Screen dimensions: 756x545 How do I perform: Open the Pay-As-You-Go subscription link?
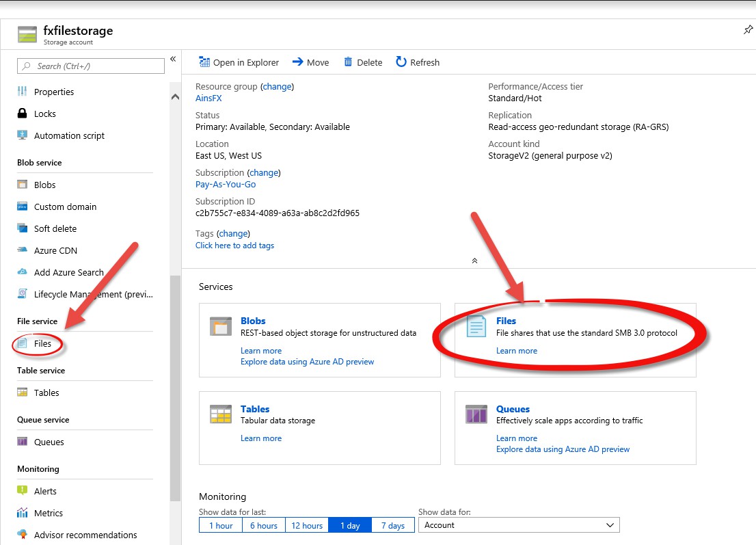pyautogui.click(x=226, y=184)
